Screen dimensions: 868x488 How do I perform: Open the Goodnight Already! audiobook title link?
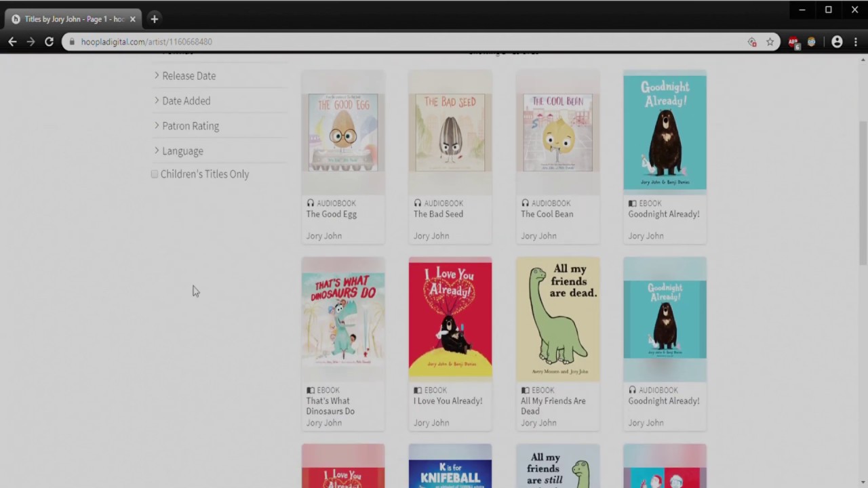664,401
